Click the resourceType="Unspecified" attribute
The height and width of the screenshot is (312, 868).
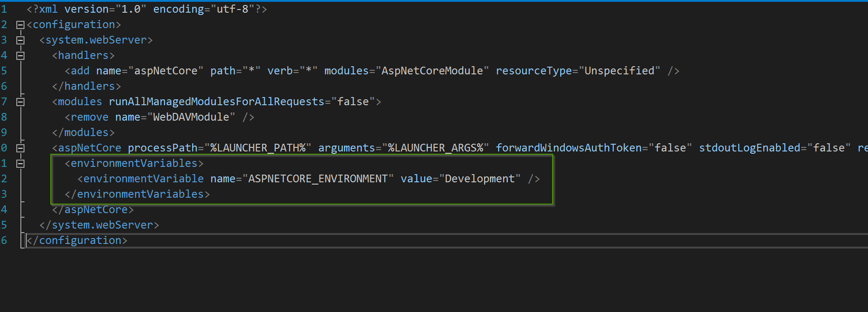[578, 71]
